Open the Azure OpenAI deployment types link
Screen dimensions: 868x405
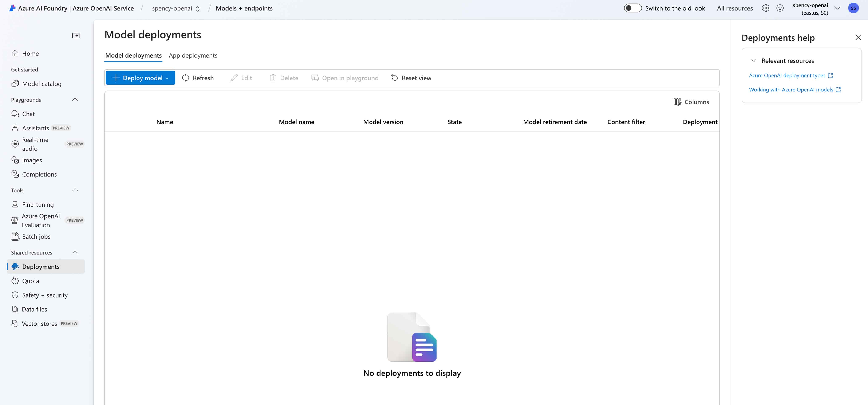click(x=791, y=75)
